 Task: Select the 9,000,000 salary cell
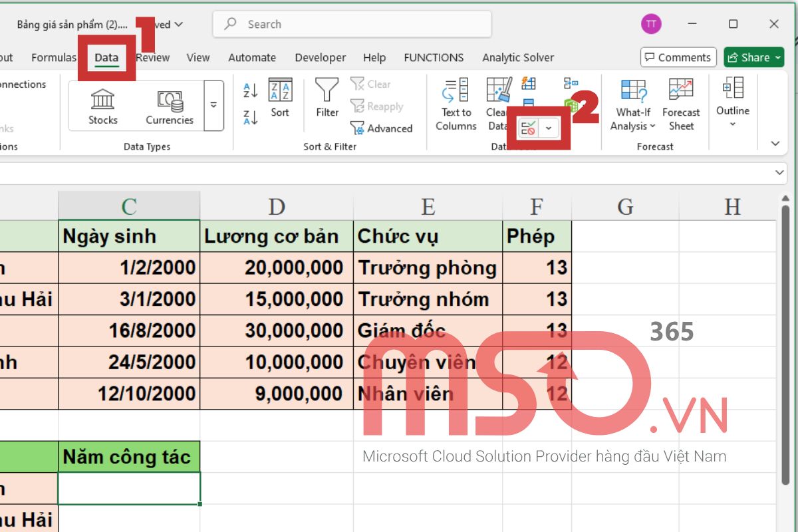(x=277, y=394)
